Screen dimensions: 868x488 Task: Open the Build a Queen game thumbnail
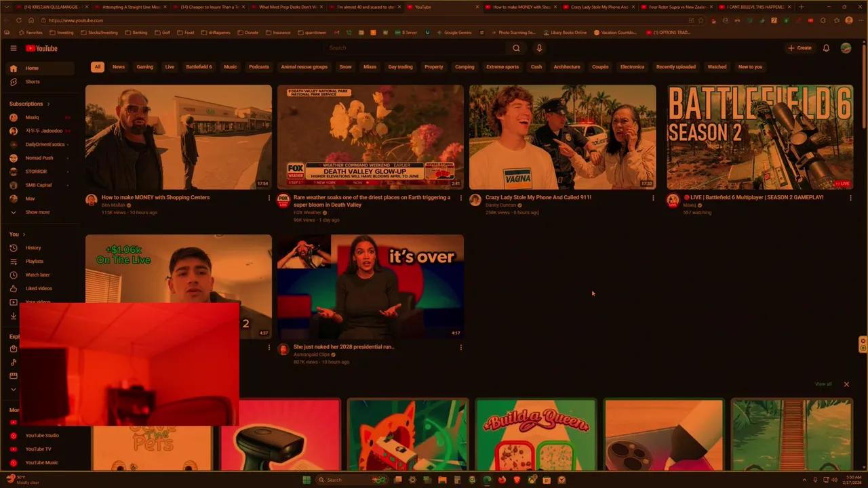(x=536, y=434)
